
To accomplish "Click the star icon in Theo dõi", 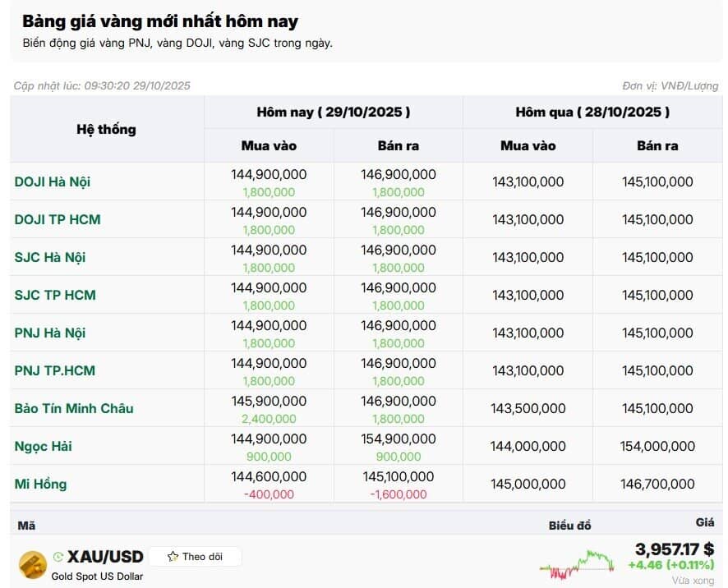I will tap(173, 557).
